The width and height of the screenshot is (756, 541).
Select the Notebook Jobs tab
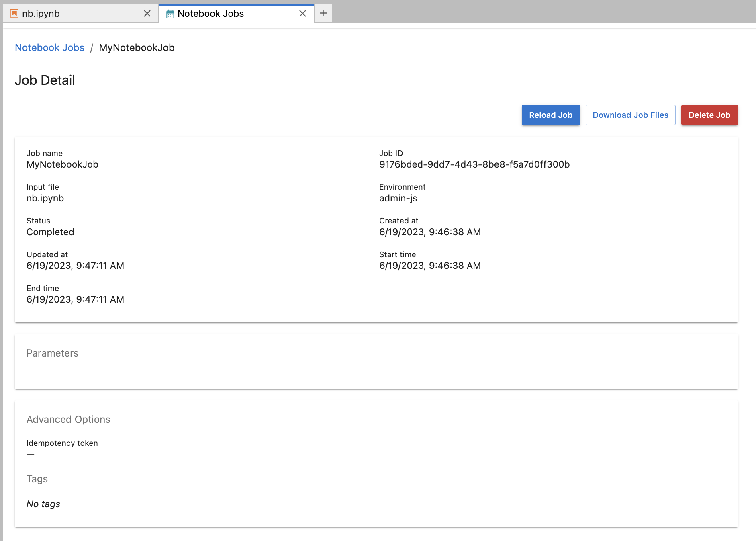tap(217, 13)
